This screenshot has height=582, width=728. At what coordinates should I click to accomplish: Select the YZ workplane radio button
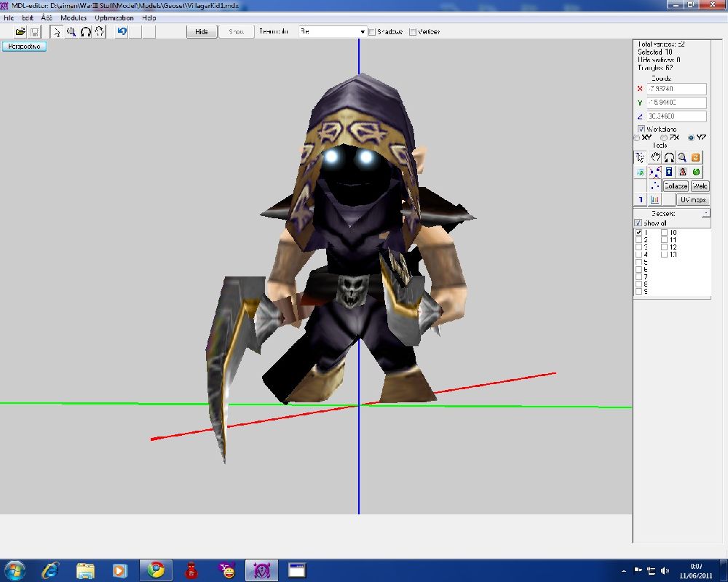[691, 137]
